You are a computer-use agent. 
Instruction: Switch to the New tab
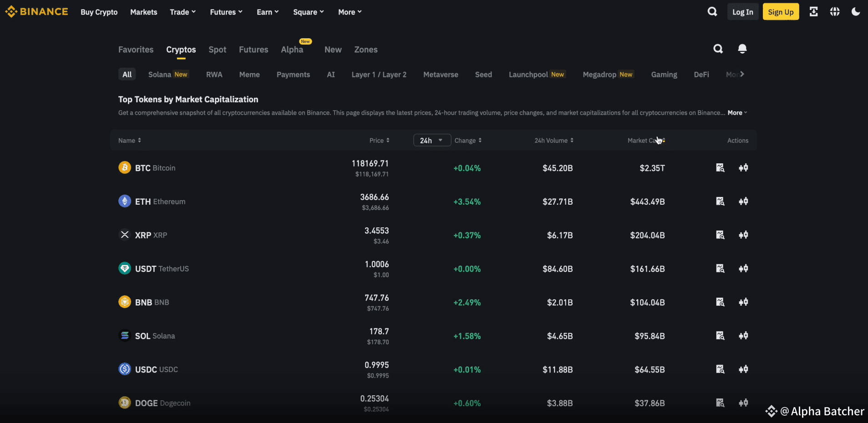(x=333, y=50)
